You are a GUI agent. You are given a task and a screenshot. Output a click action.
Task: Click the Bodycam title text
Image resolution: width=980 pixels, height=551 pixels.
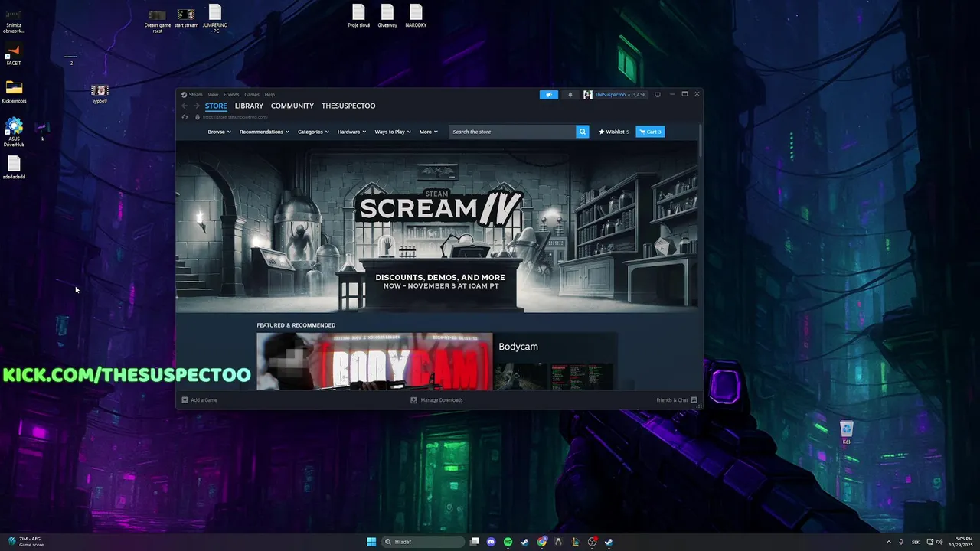point(518,347)
